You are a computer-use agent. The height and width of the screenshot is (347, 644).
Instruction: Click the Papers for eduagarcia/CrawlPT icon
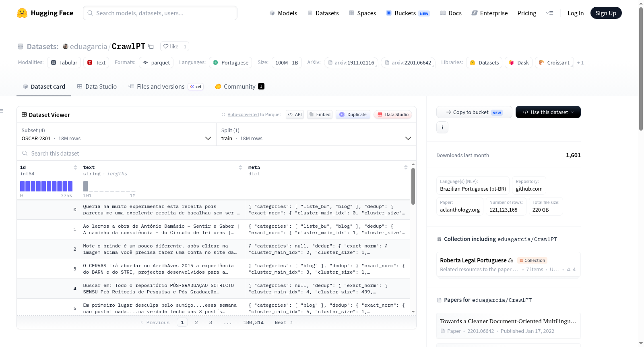439,300
